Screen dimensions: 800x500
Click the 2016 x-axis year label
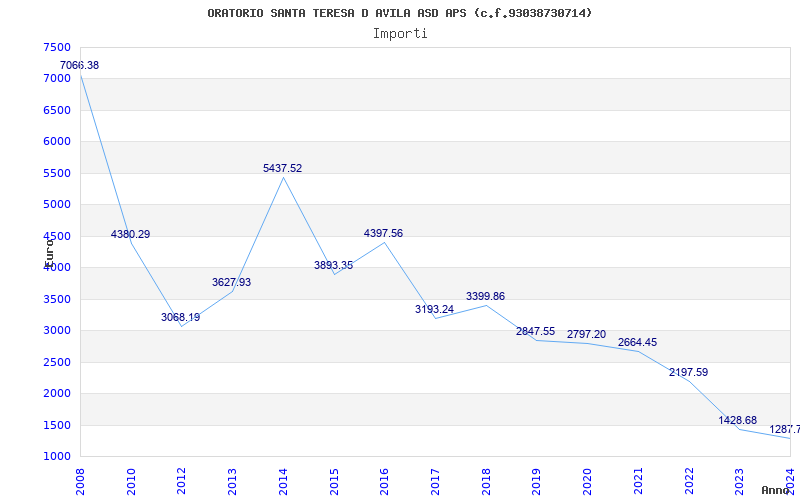click(385, 481)
